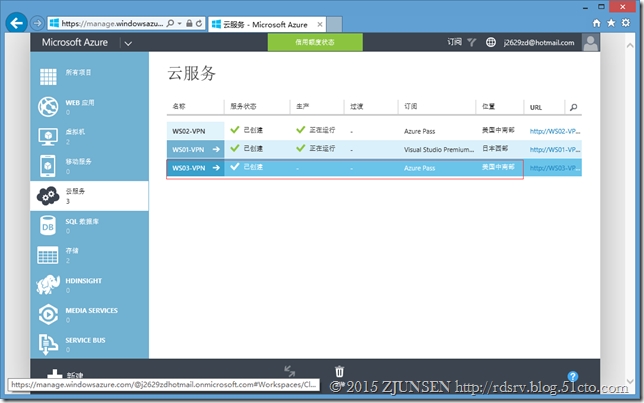This screenshot has width=644, height=403.
Task: Open MEDIA SERVICES in sidebar
Action: coord(90,315)
